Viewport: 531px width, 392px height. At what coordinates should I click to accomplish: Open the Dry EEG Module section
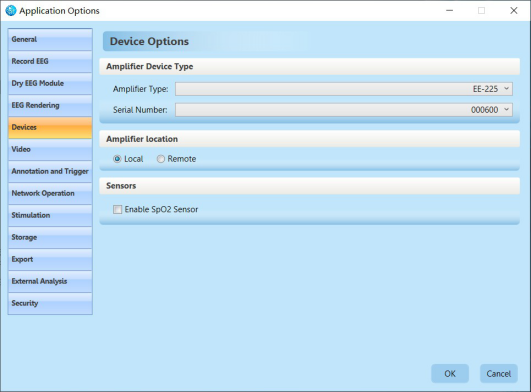(x=50, y=84)
